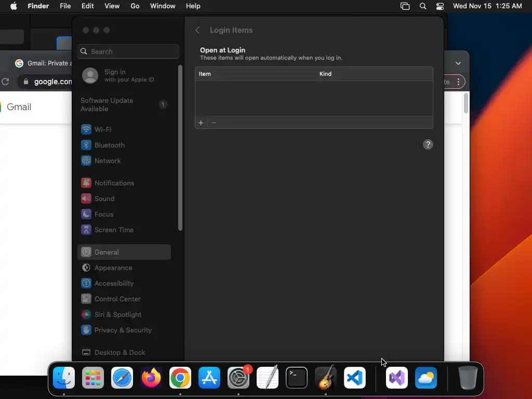This screenshot has width=532, height=399.
Task: Open the Help menu
Action: point(193,6)
